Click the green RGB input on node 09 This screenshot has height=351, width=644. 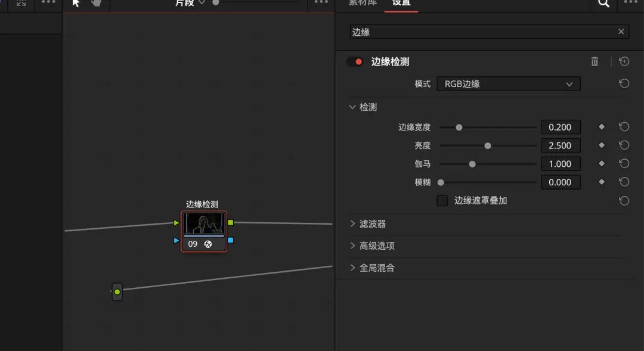176,223
